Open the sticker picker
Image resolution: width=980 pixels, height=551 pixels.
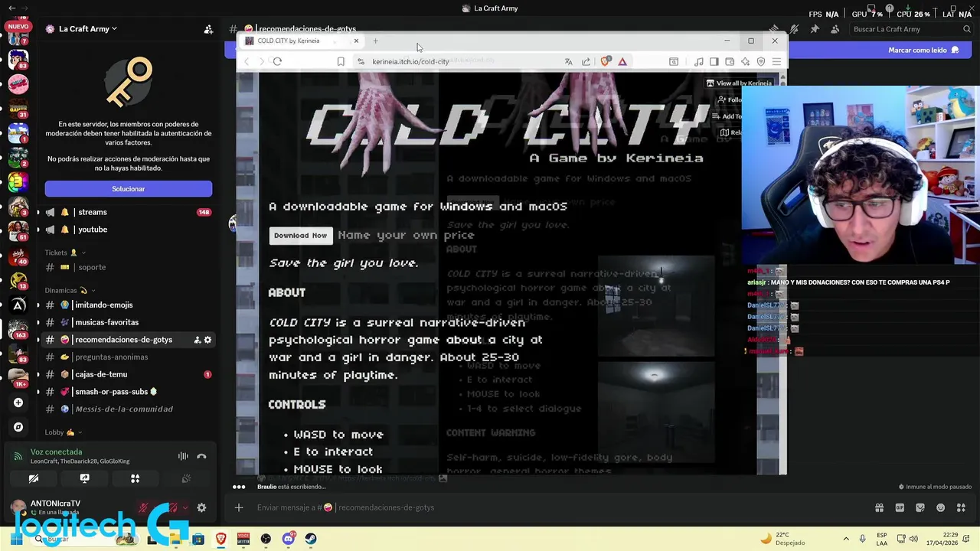(920, 507)
